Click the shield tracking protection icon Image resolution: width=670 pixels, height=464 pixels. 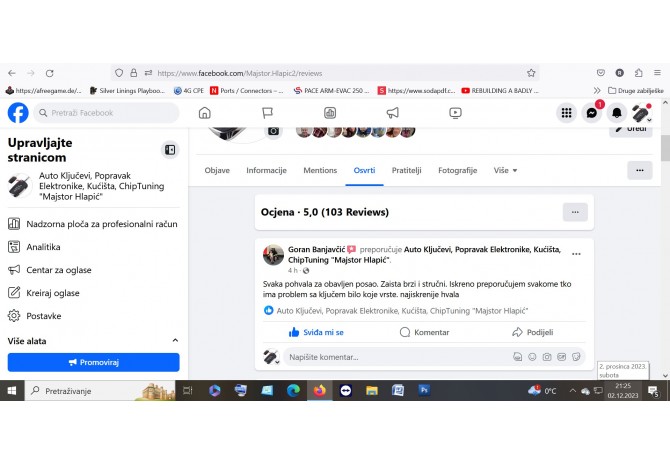pyautogui.click(x=119, y=73)
